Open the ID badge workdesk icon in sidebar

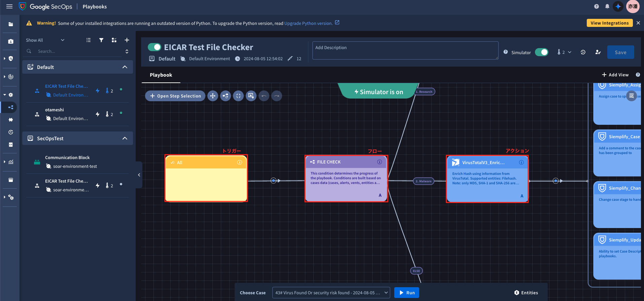click(11, 41)
